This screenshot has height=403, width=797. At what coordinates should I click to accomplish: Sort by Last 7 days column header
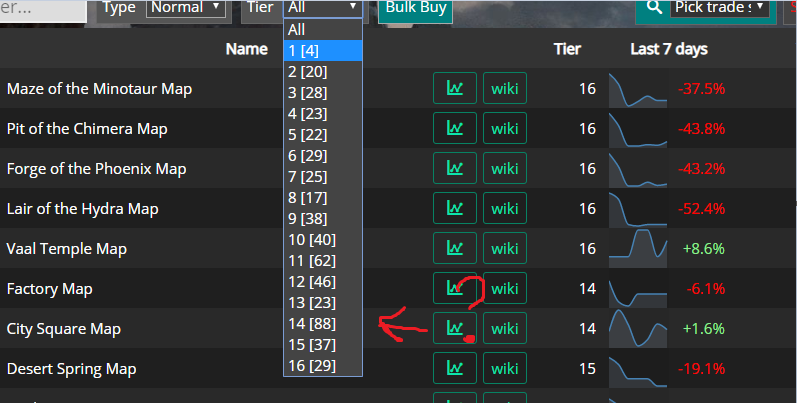tap(669, 49)
